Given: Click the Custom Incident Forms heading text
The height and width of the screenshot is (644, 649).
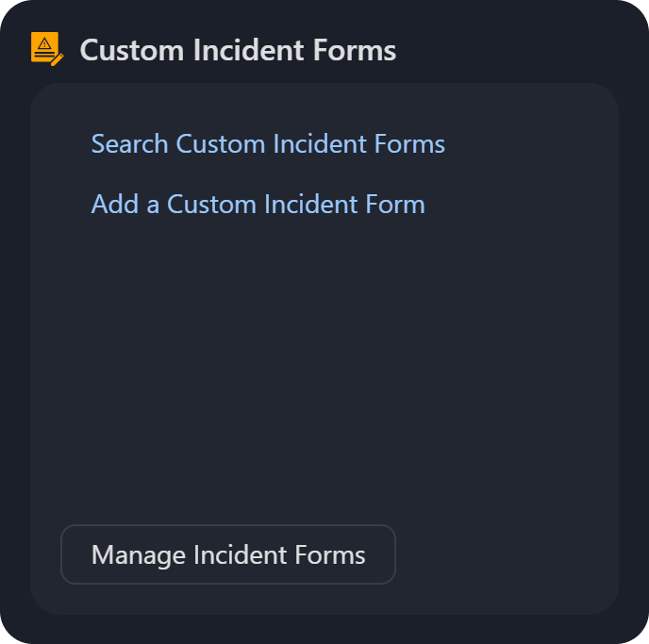Looking at the screenshot, I should coord(238,50).
